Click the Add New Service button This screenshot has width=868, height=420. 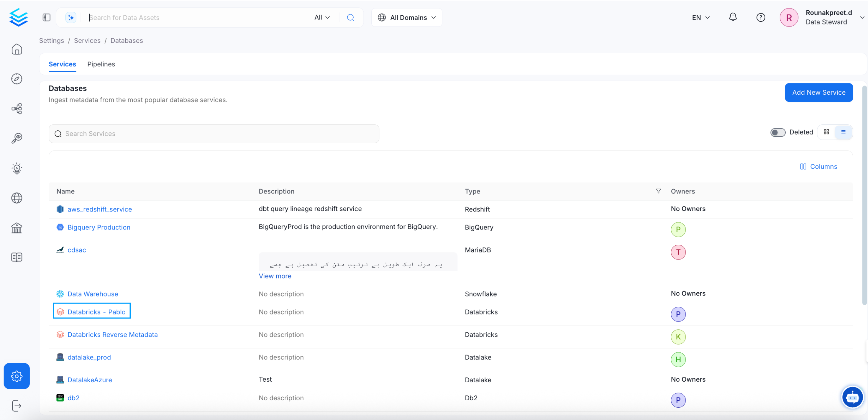[x=819, y=92]
